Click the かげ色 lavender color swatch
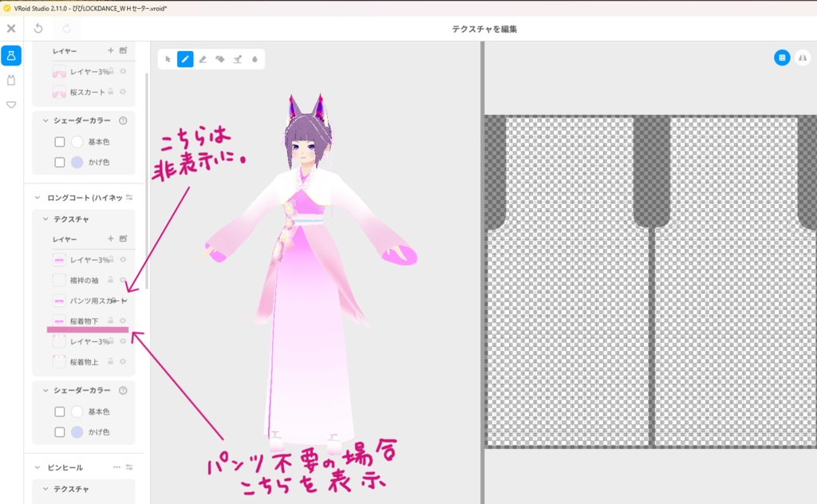The image size is (817, 504). click(77, 431)
